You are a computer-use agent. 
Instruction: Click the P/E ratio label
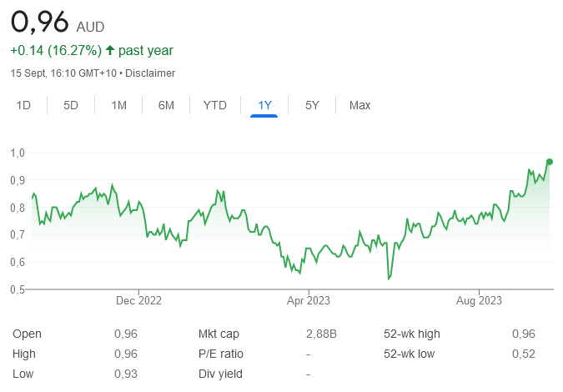tap(221, 354)
